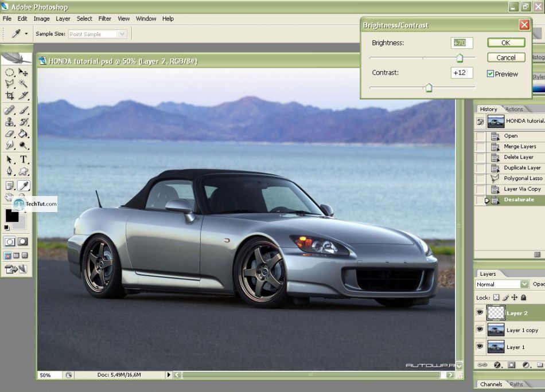Hide Layer 1 copy visibility eye

pos(480,330)
